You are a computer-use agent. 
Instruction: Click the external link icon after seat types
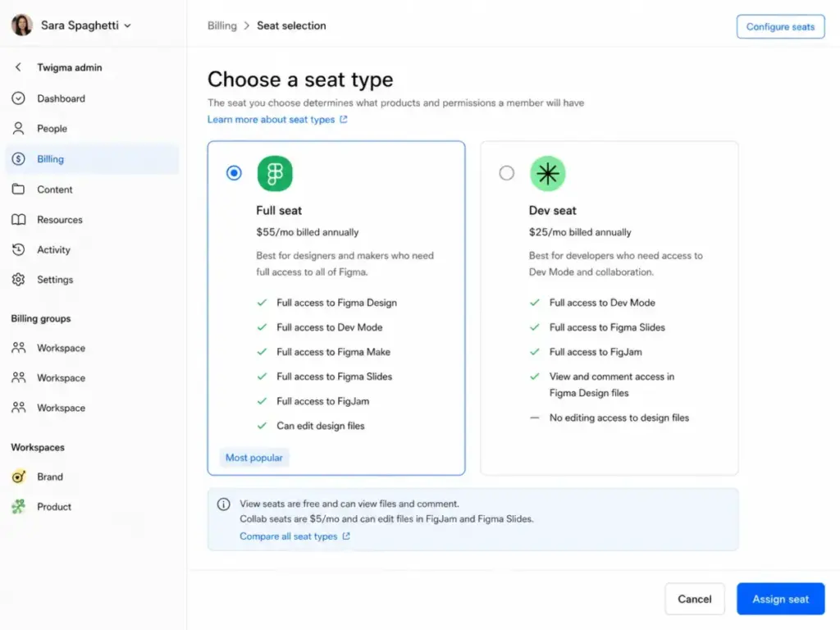coord(344,120)
